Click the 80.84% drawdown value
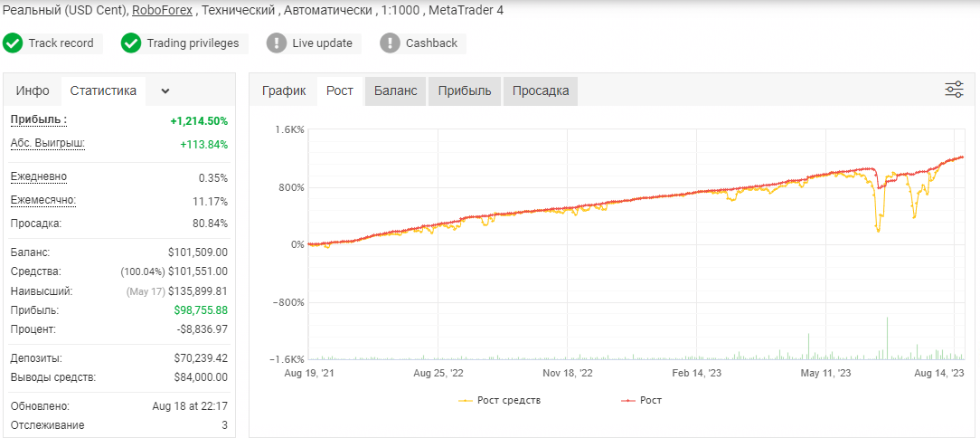 coord(211,224)
